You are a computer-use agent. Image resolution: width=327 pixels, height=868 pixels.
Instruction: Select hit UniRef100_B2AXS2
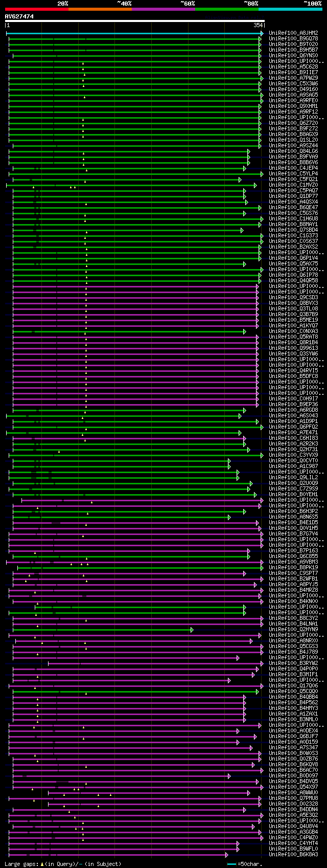[293, 247]
